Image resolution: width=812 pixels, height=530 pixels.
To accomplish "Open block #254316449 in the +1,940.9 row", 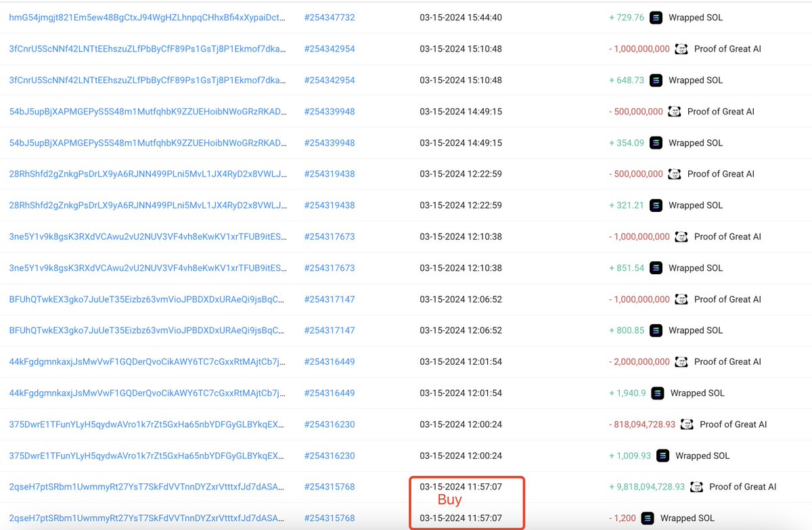I will pos(330,393).
